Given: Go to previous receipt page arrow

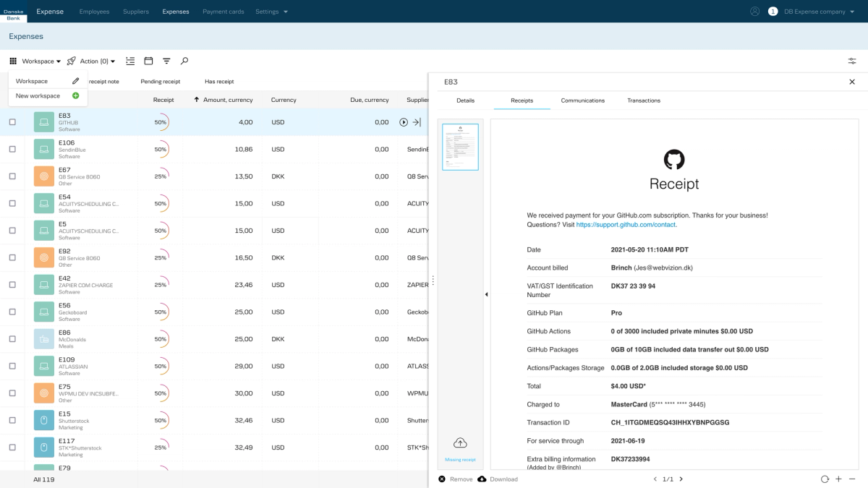Looking at the screenshot, I should pos(655,479).
